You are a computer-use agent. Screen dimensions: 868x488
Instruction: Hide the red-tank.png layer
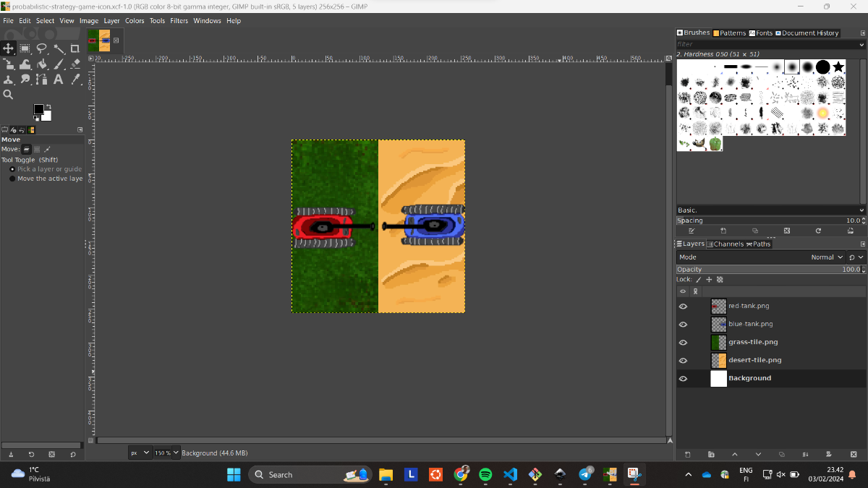click(x=683, y=307)
